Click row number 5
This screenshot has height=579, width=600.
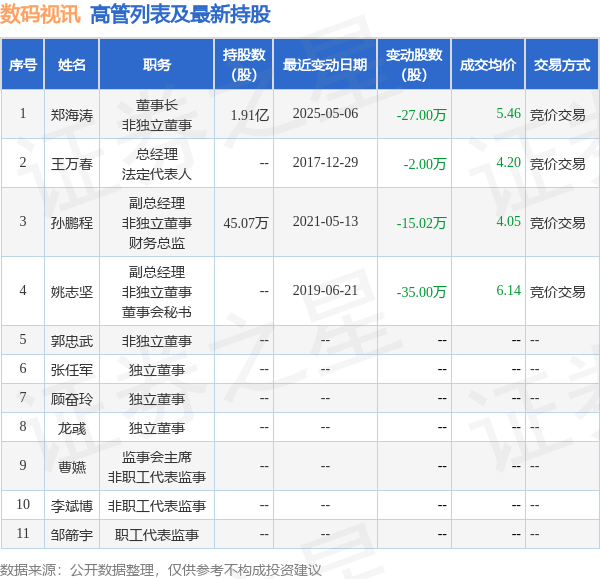[23, 339]
